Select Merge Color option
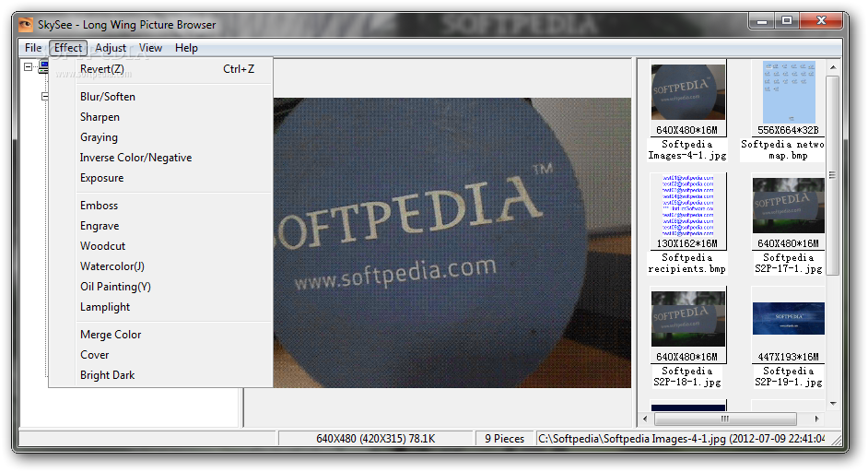Viewport: 868px width, 472px height. coord(160,335)
